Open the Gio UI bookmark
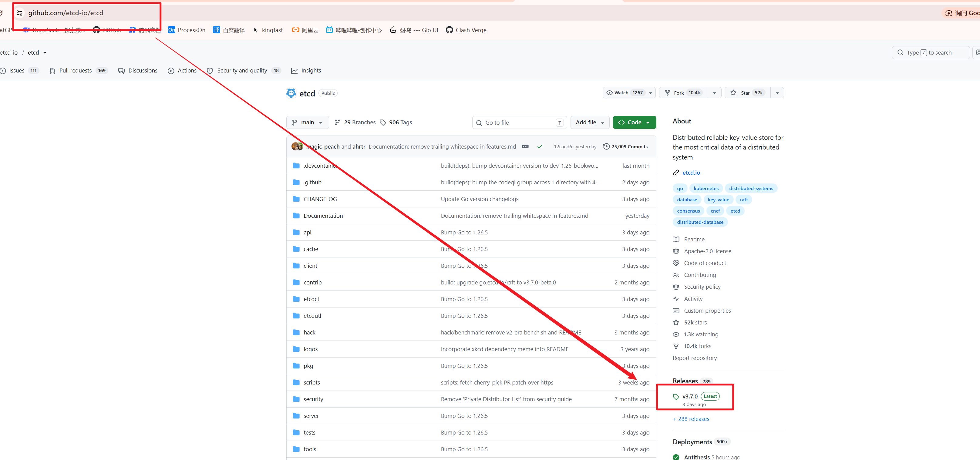 (414, 30)
